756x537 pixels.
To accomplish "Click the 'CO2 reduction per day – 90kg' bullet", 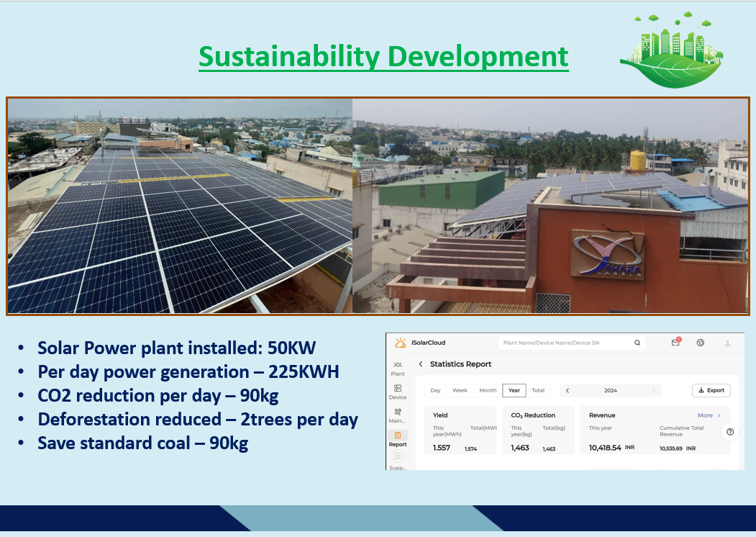I will click(x=158, y=396).
